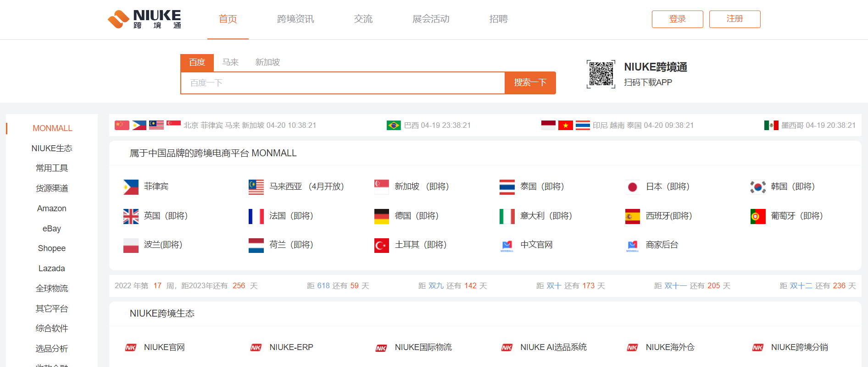Select 常用工具 in the left sidebar
The width and height of the screenshot is (868, 367).
52,168
